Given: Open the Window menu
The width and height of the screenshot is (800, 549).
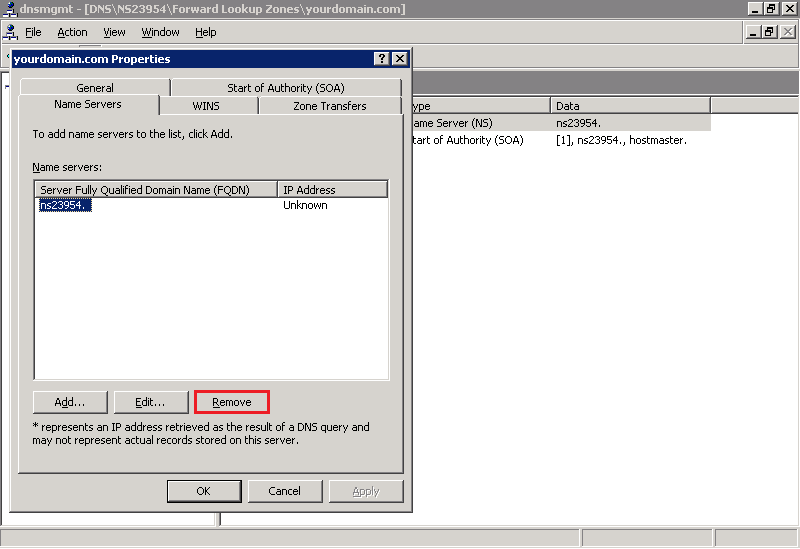Looking at the screenshot, I should 160,32.
